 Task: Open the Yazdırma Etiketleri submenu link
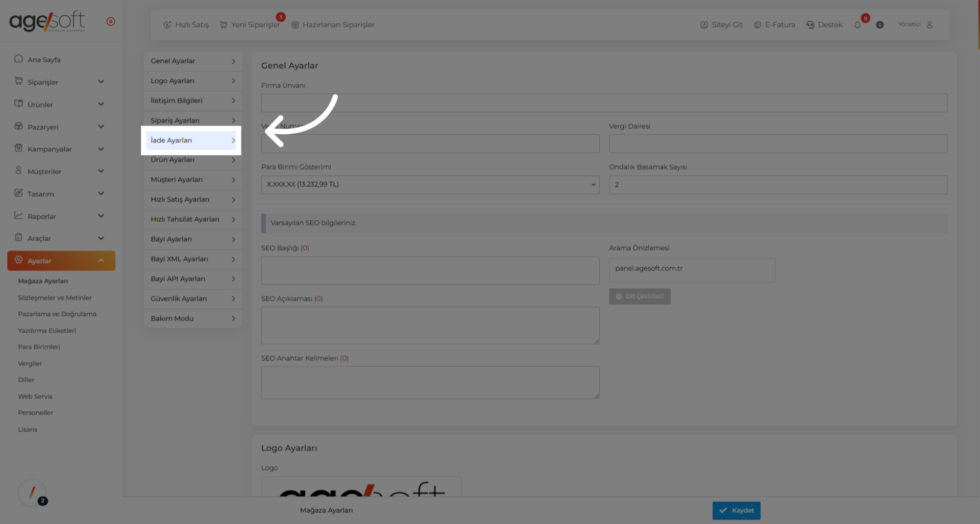coord(47,331)
